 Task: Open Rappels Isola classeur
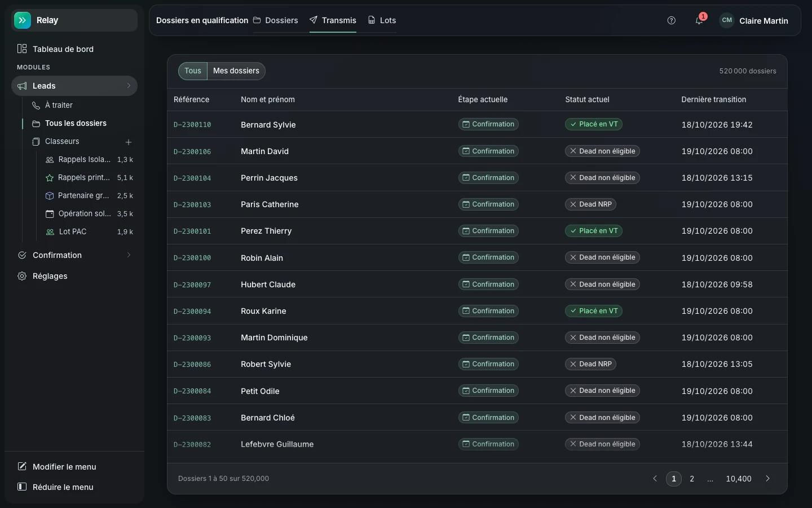point(89,160)
